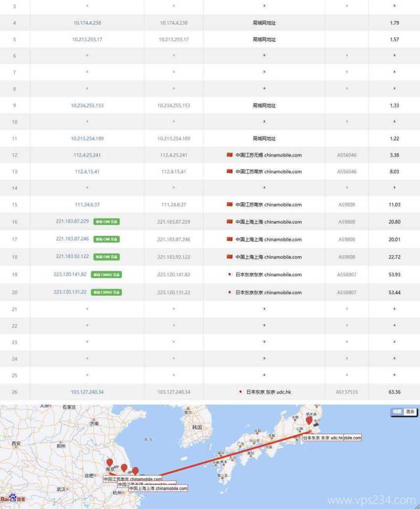Click Japan flag icon in hop 19 row

pyautogui.click(x=229, y=274)
